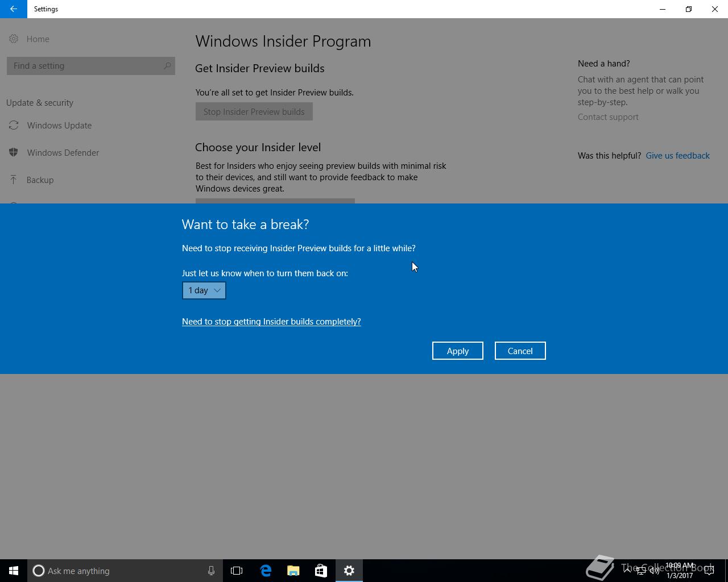Open Windows Defender in sidebar
Image resolution: width=728 pixels, height=582 pixels.
point(63,153)
